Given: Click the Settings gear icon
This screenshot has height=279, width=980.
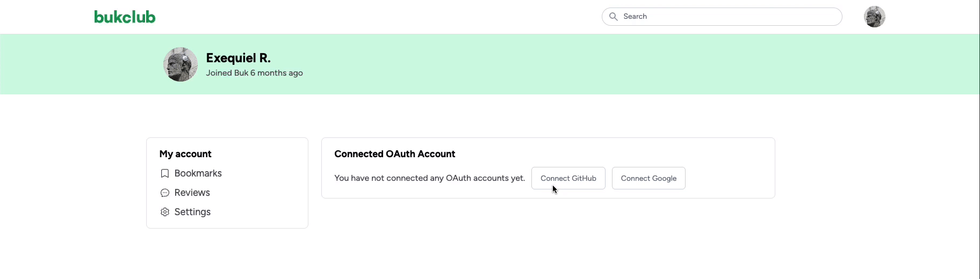Looking at the screenshot, I should coord(165,212).
